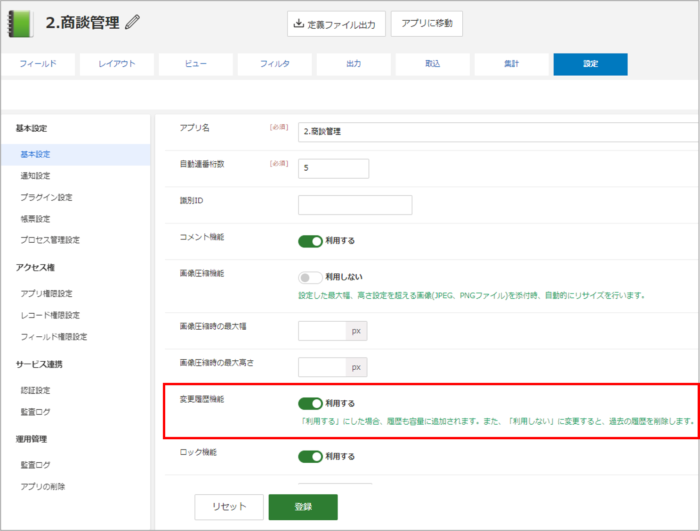Click the green 登録 button
This screenshot has height=531, width=700.
[x=303, y=507]
